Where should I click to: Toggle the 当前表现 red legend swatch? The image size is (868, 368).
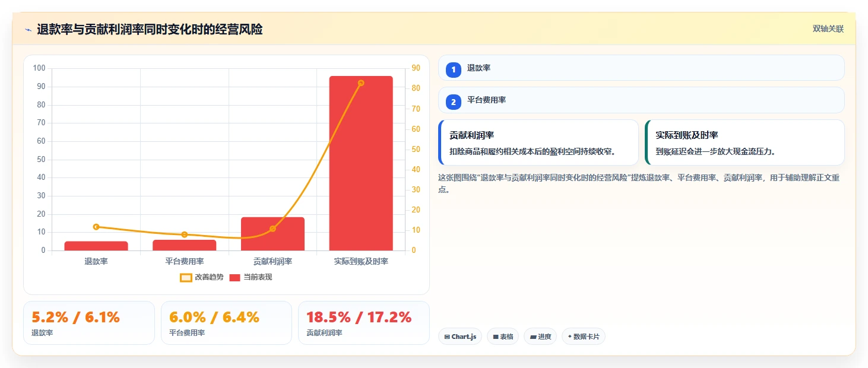[x=235, y=277]
